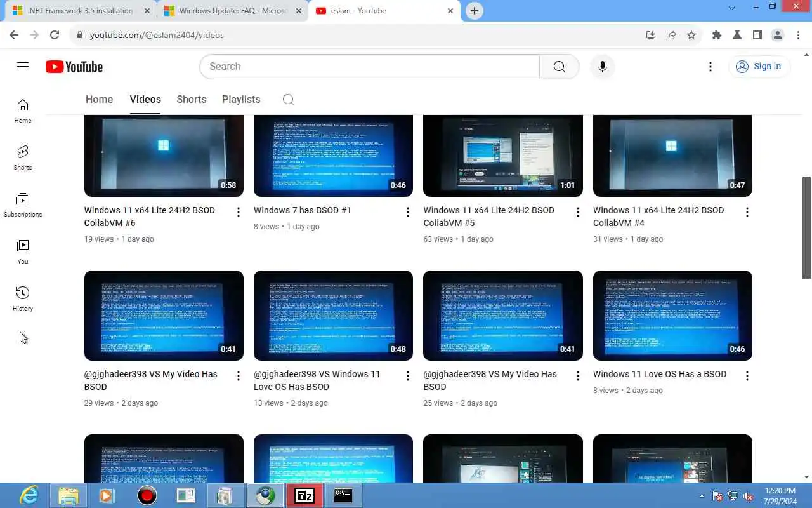Click the Sign in button
Screen dimensions: 812x508
[x=759, y=66]
